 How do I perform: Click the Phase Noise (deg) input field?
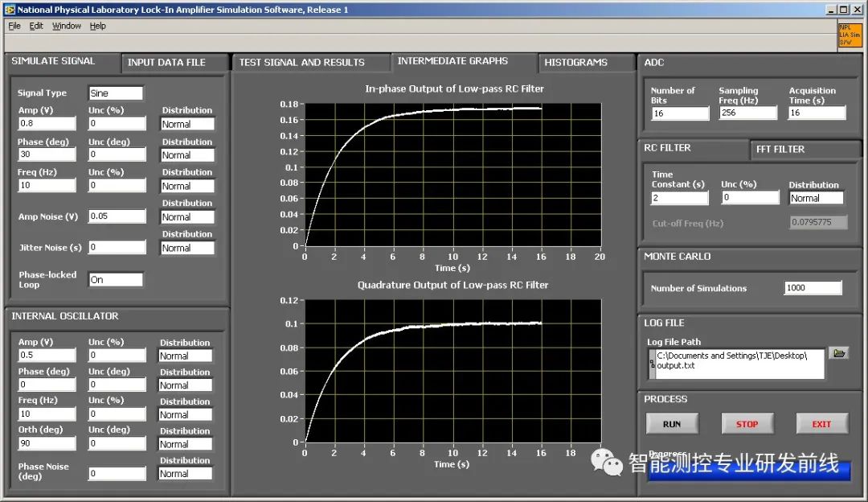[117, 473]
